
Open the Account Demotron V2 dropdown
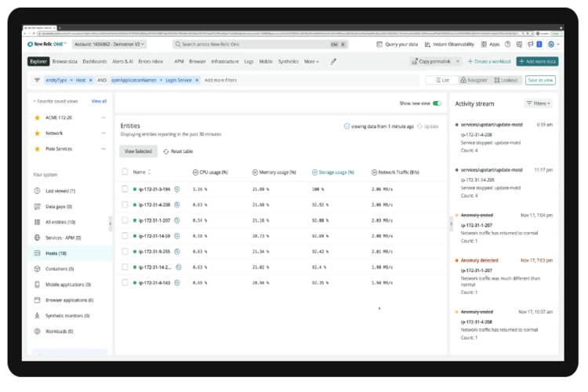tap(109, 44)
